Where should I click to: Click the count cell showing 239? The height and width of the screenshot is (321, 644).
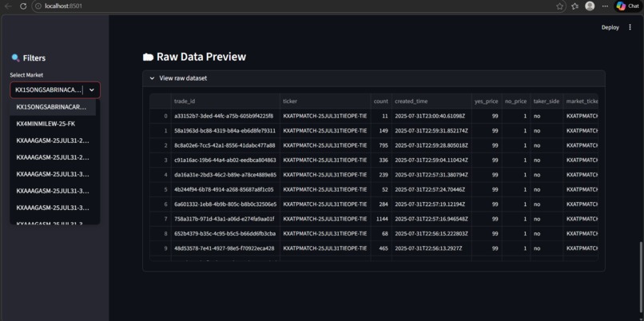381,175
